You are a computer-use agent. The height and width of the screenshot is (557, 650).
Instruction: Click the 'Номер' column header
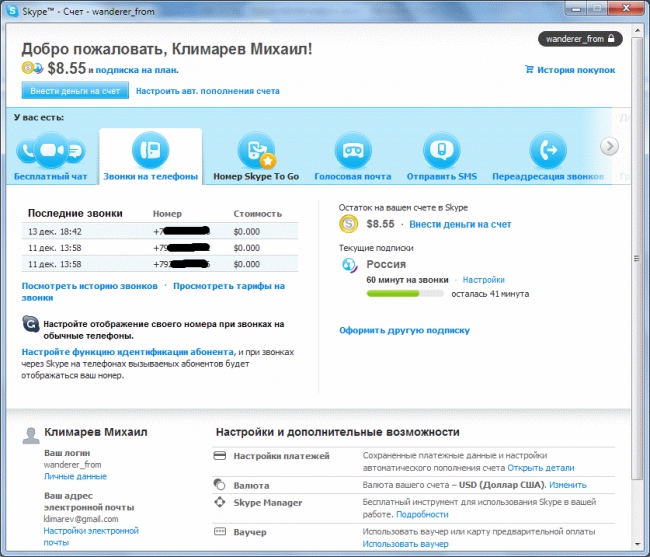pos(167,214)
